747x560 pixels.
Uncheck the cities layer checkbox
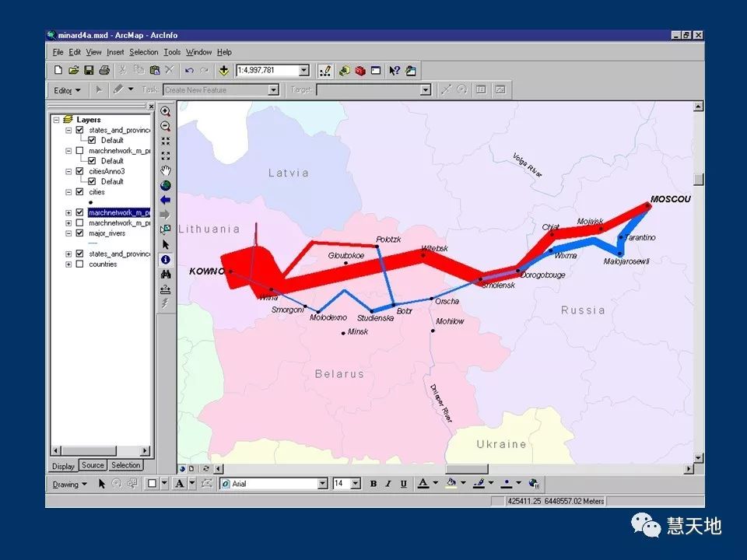[79, 192]
